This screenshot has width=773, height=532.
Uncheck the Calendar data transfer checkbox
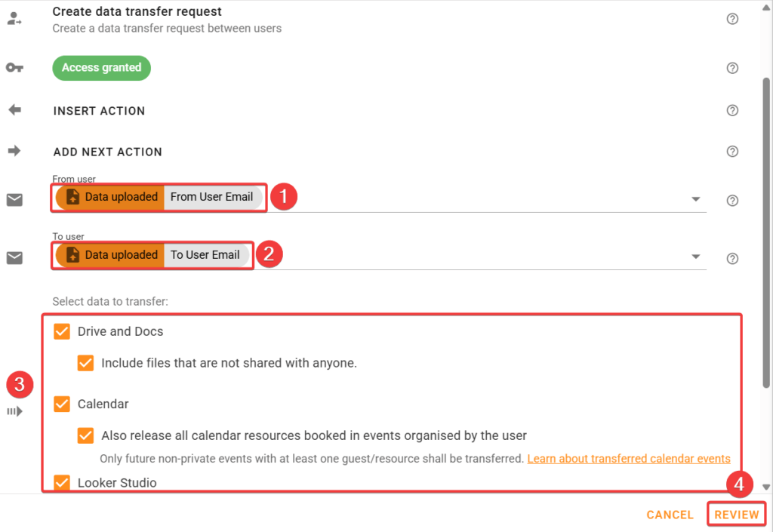pos(61,404)
